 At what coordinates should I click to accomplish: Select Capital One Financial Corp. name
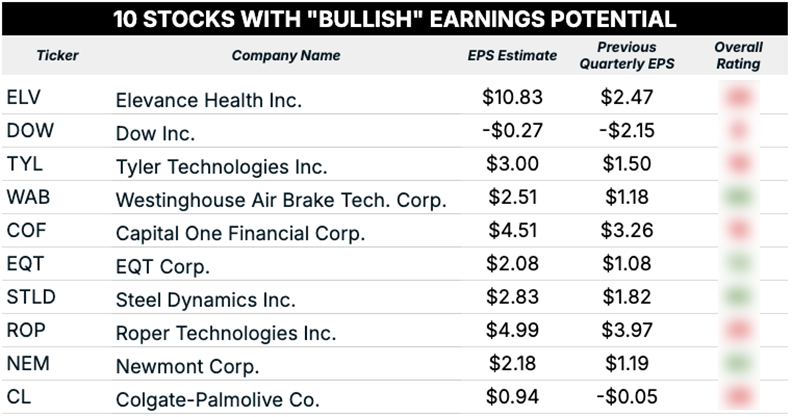click(241, 232)
